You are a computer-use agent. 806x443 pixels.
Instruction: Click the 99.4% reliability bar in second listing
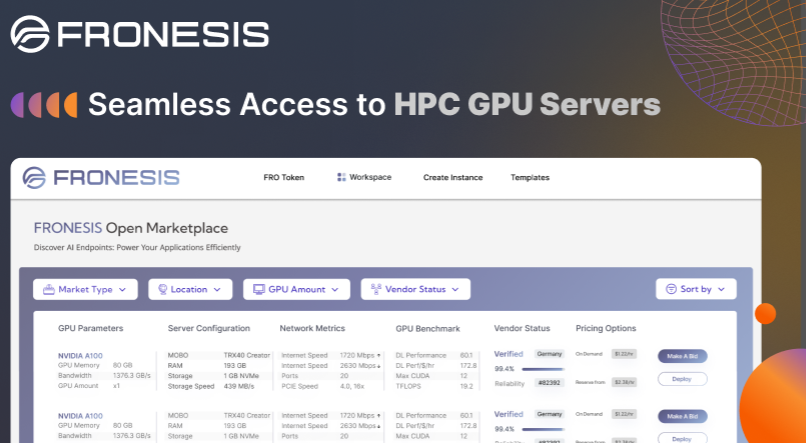click(x=543, y=429)
